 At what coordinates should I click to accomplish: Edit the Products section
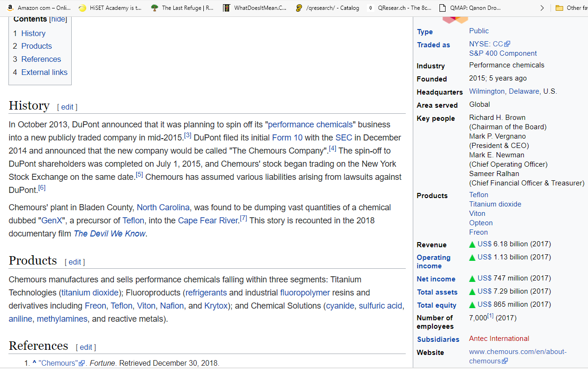pyautogui.click(x=74, y=262)
